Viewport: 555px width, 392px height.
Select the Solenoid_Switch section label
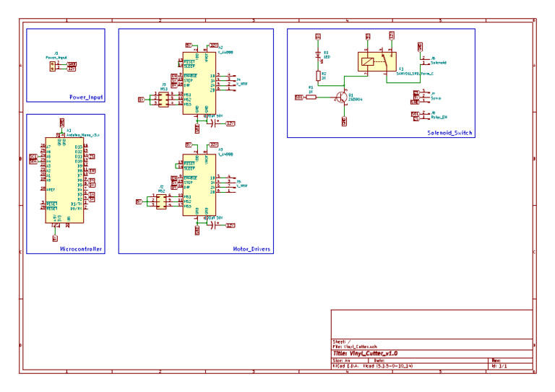(x=449, y=133)
